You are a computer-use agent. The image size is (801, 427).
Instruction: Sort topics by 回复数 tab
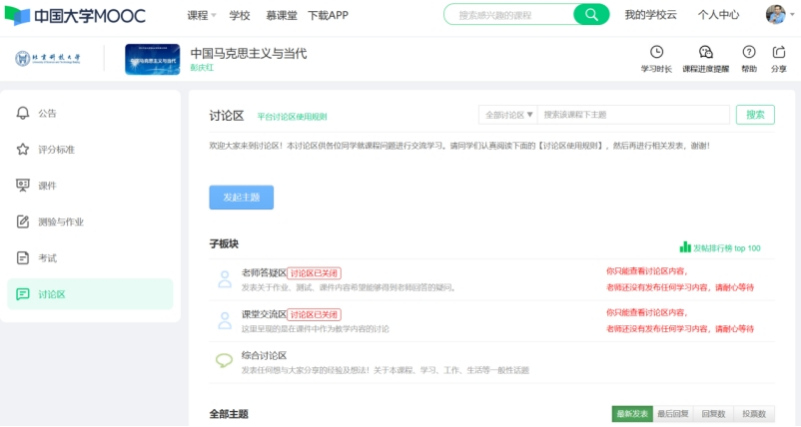click(x=712, y=414)
